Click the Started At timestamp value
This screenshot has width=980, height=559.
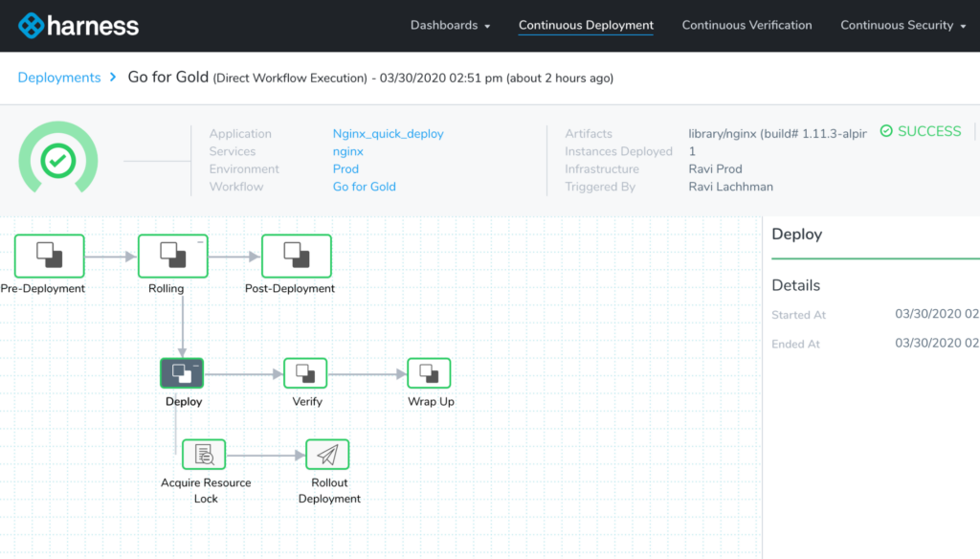pyautogui.click(x=937, y=314)
